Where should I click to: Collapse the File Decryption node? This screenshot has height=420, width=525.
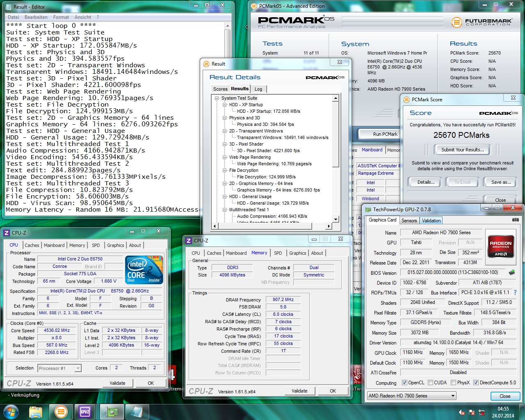coord(225,170)
